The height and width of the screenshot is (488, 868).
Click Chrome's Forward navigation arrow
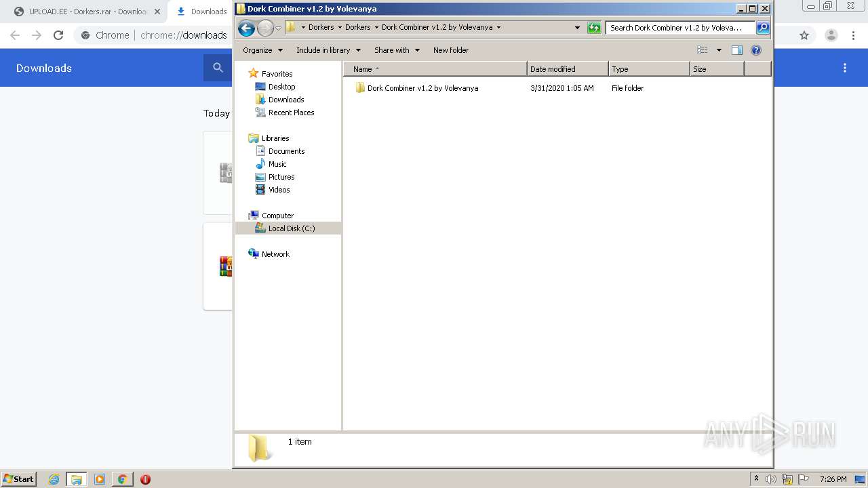[x=37, y=35]
